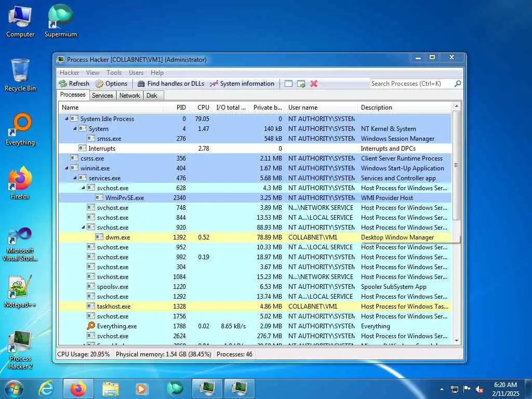Image resolution: width=532 pixels, height=399 pixels.
Task: Select the Notepad++ desktop shortcut
Action: (x=20, y=291)
